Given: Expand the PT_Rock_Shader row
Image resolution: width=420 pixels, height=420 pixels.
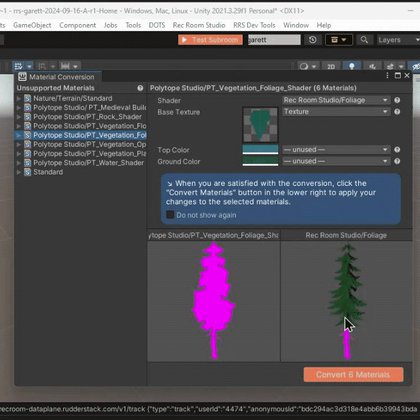Looking at the screenshot, I should click(19, 117).
